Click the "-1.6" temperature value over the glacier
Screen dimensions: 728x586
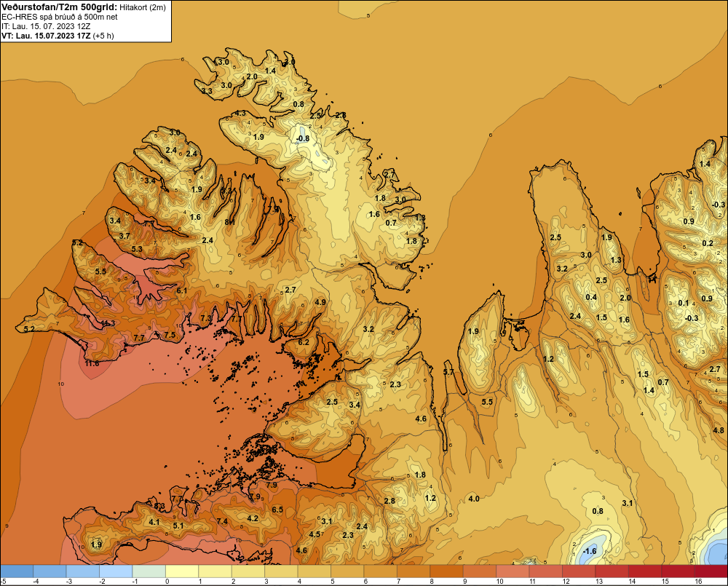coord(589,551)
